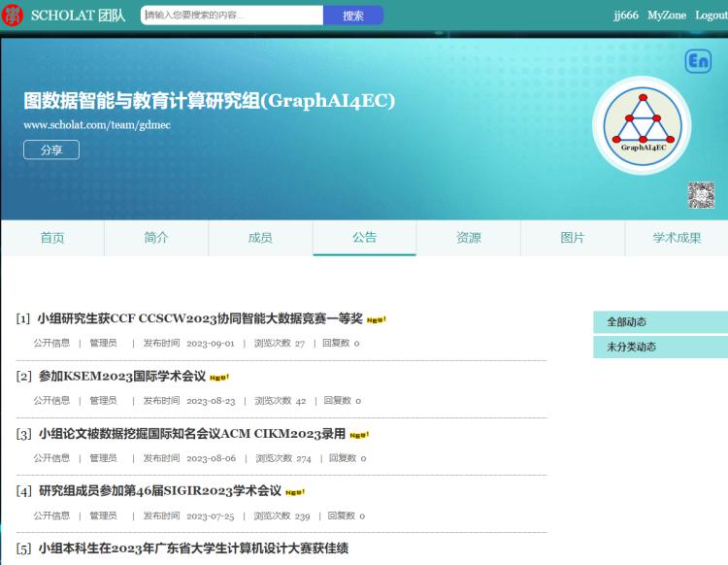The height and width of the screenshot is (565, 728).
Task: Select the 成员 members tab
Action: 260,238
